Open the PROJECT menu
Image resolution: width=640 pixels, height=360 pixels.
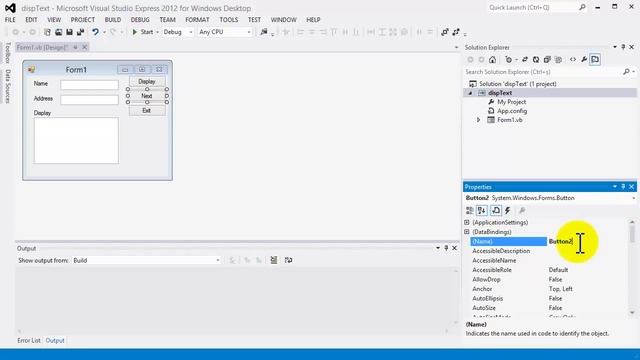[82, 20]
